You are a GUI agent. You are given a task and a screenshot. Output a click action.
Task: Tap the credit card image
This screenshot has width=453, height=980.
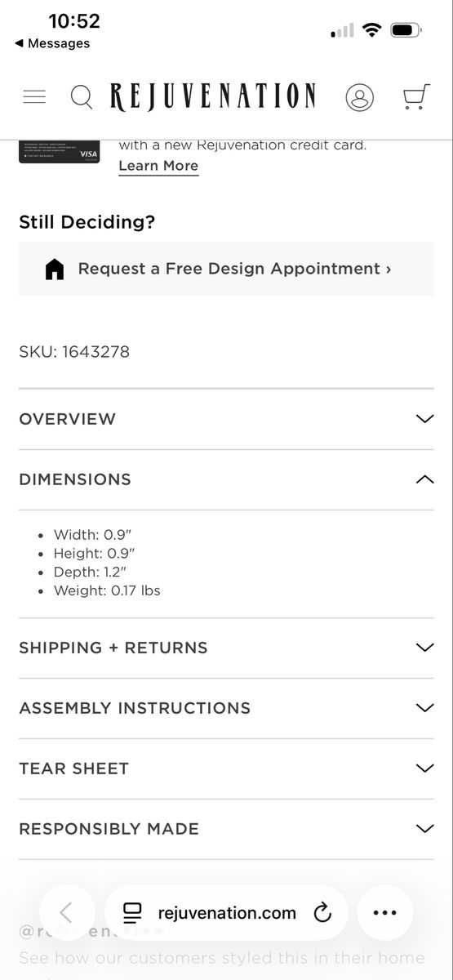coord(59,151)
